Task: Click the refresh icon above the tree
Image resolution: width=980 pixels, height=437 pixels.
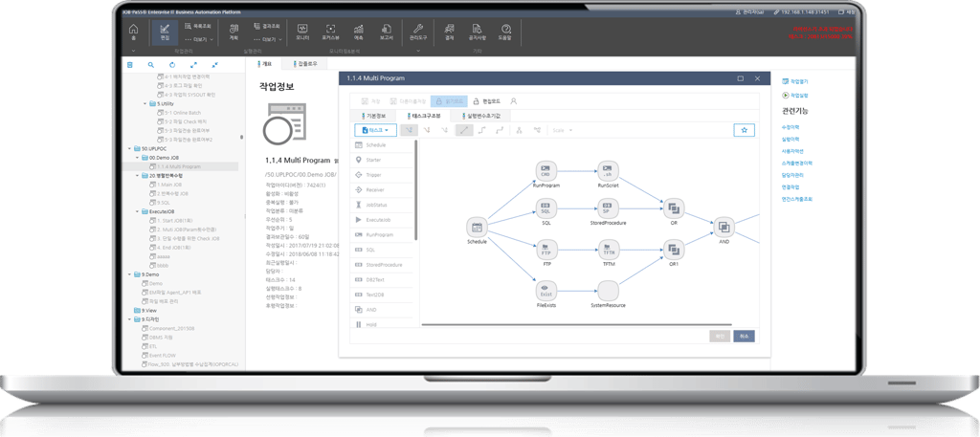Action: click(x=172, y=65)
